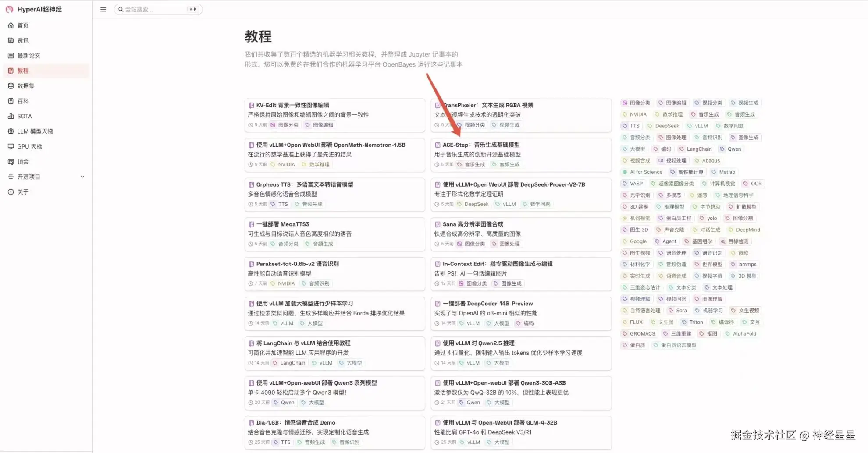
Task: Filter by 自然语言处理 tag
Action: (x=641, y=311)
